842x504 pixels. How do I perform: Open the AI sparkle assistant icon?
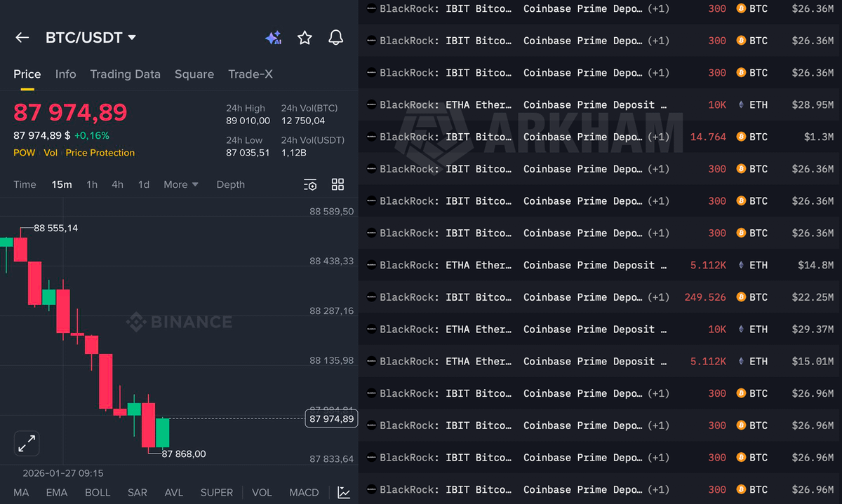click(273, 39)
